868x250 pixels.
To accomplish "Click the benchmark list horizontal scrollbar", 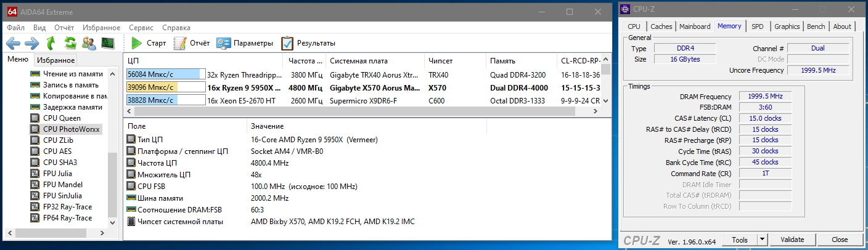I will coord(358,111).
